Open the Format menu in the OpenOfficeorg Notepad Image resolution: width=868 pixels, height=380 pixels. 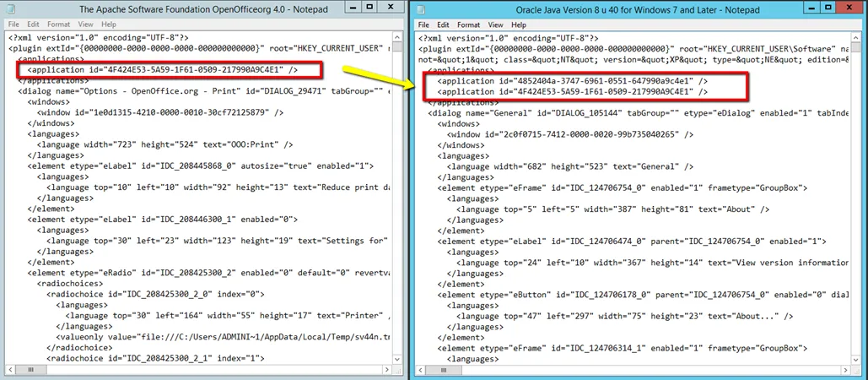(58, 24)
